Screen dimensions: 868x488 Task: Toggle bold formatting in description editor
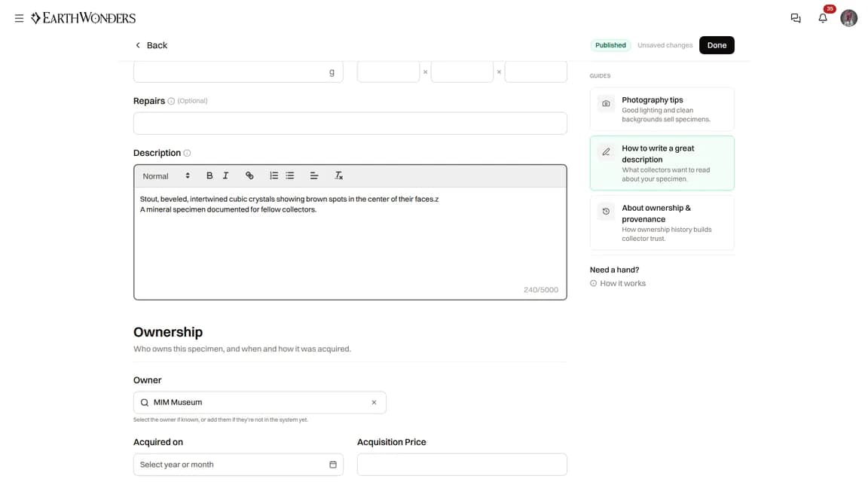click(x=209, y=176)
